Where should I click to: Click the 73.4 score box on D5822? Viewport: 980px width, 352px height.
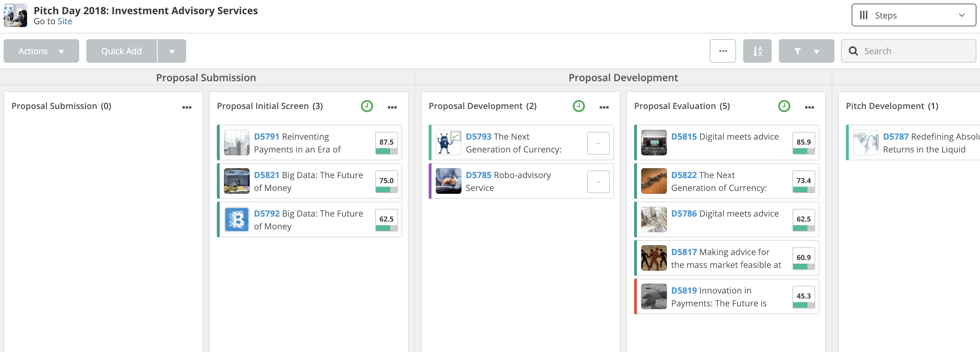click(803, 181)
